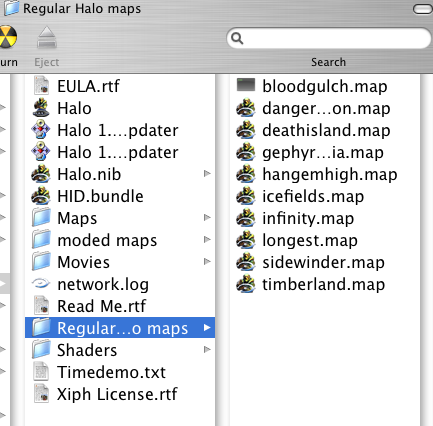Click the Timedemo.txt file name
The height and width of the screenshot is (426, 433).
pos(111,372)
